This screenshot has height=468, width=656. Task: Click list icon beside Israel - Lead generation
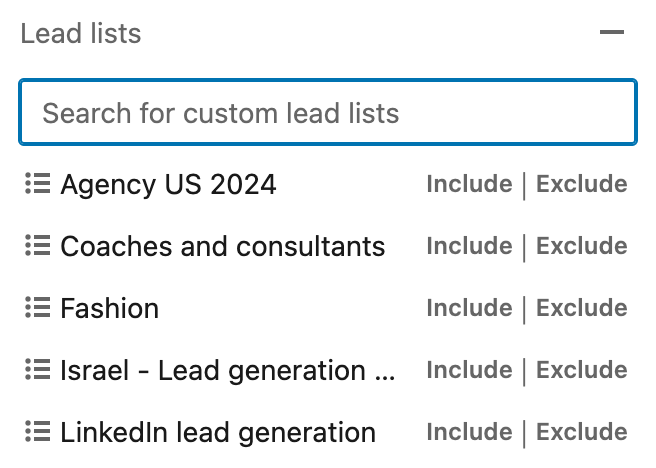point(38,369)
